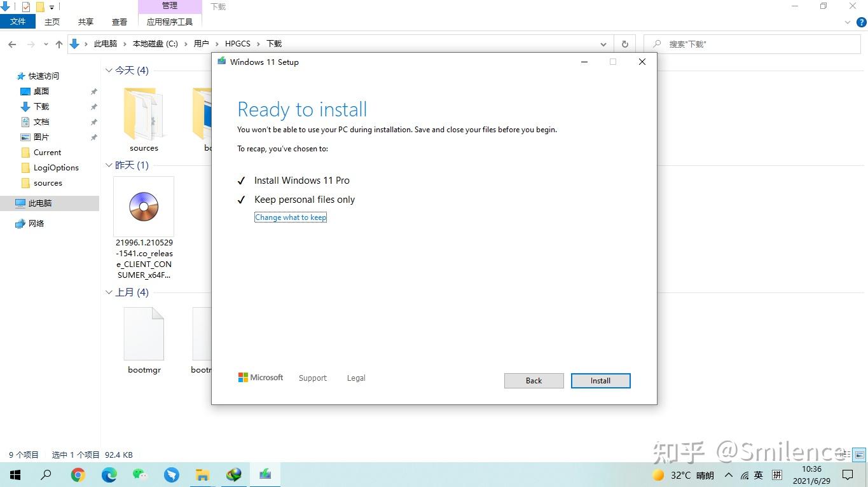868x487 pixels.
Task: Click the Install button
Action: pos(600,381)
